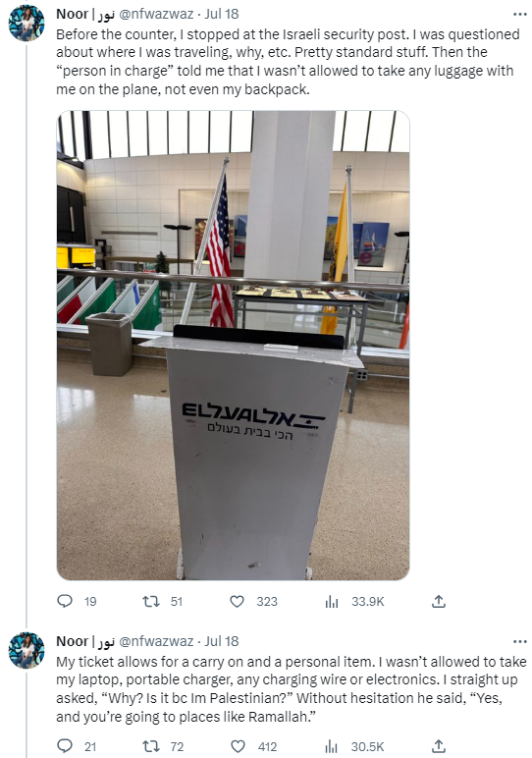This screenshot has width=532, height=758.
Task: Like the second tweet with 412 likes
Action: point(238,746)
